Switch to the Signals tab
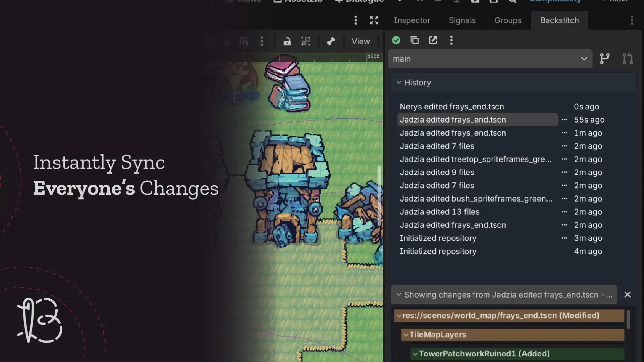Image resolution: width=644 pixels, height=362 pixels. pos(462,20)
